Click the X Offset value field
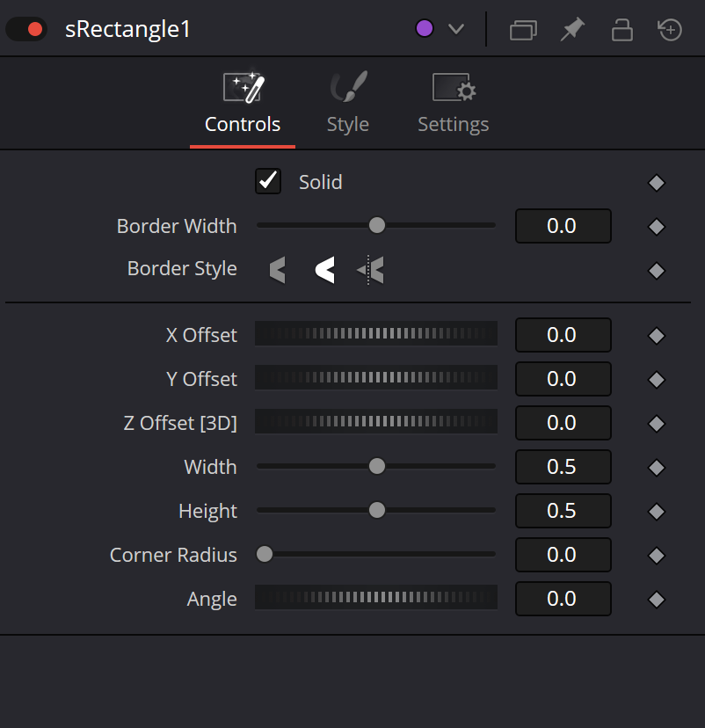 click(563, 335)
